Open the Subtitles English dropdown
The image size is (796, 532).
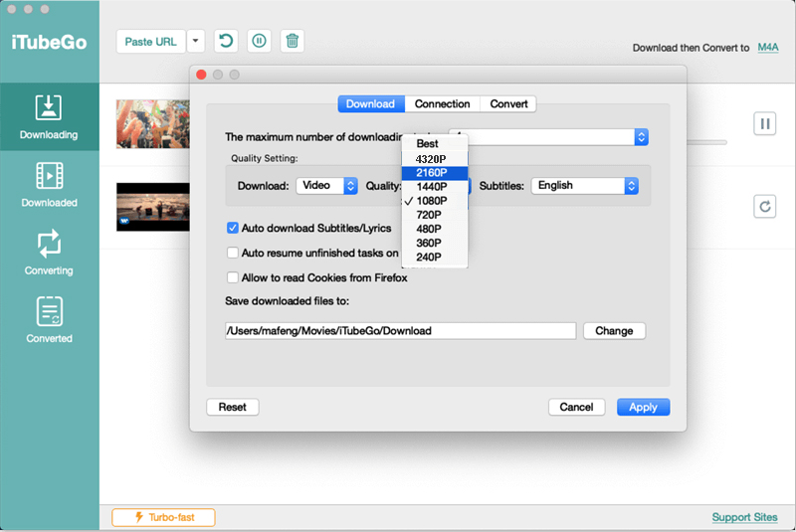click(x=585, y=186)
